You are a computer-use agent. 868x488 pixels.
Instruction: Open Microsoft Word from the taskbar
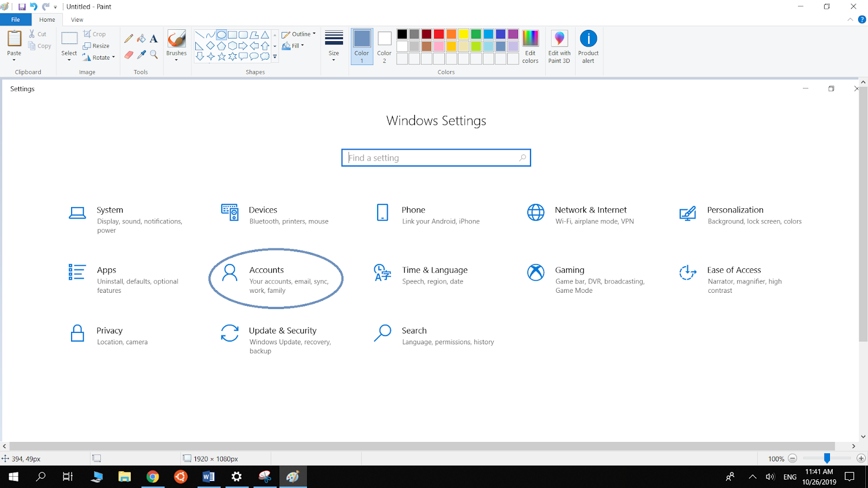tap(208, 477)
